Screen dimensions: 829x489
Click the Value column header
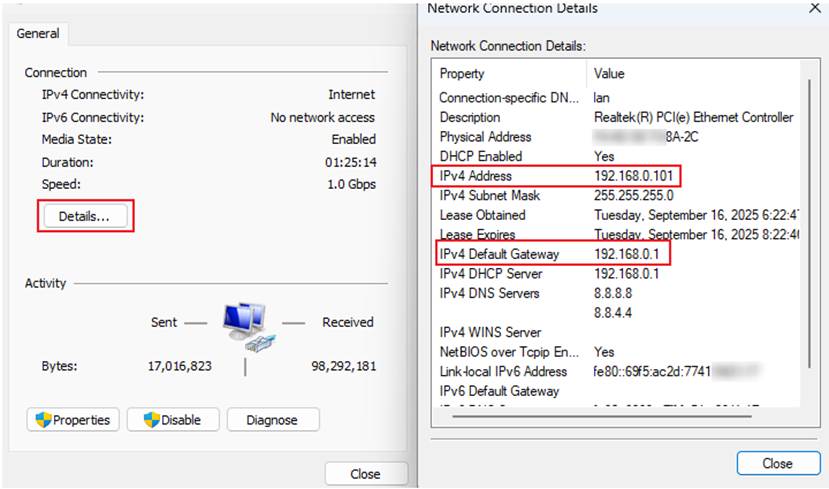609,74
